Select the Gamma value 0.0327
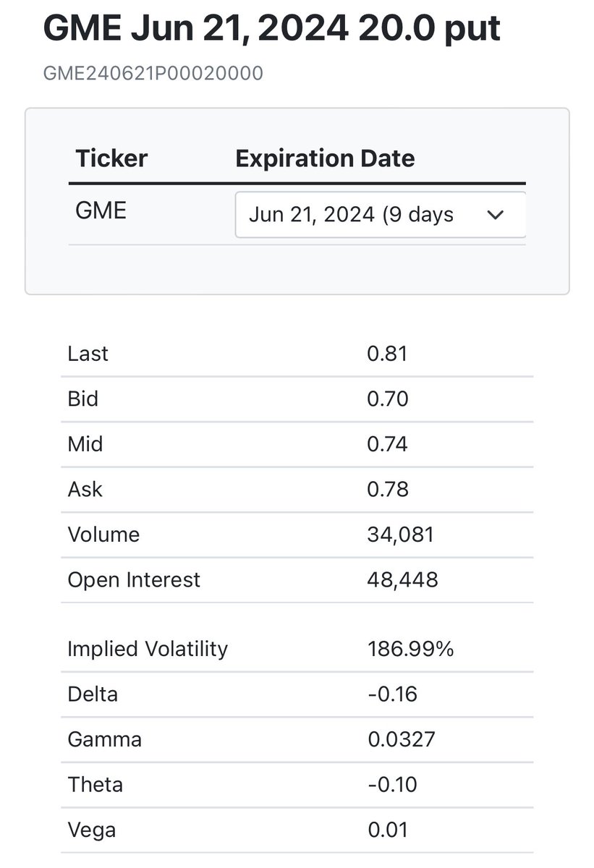594x868 pixels. click(402, 739)
